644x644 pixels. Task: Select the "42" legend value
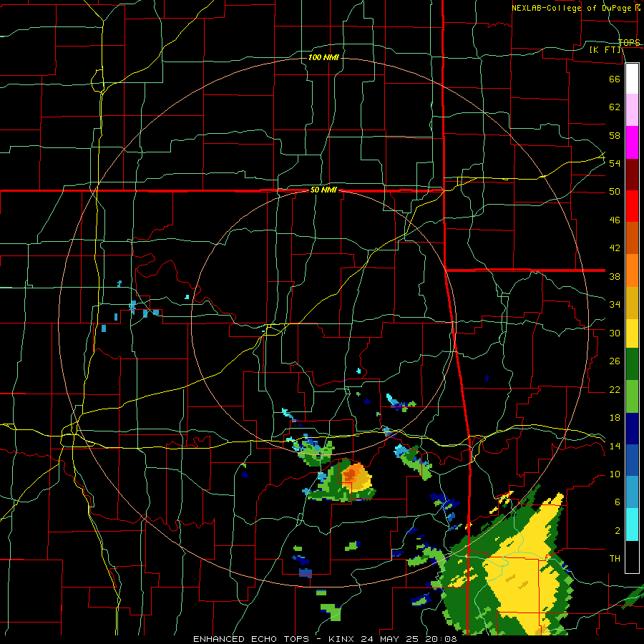[x=615, y=248]
